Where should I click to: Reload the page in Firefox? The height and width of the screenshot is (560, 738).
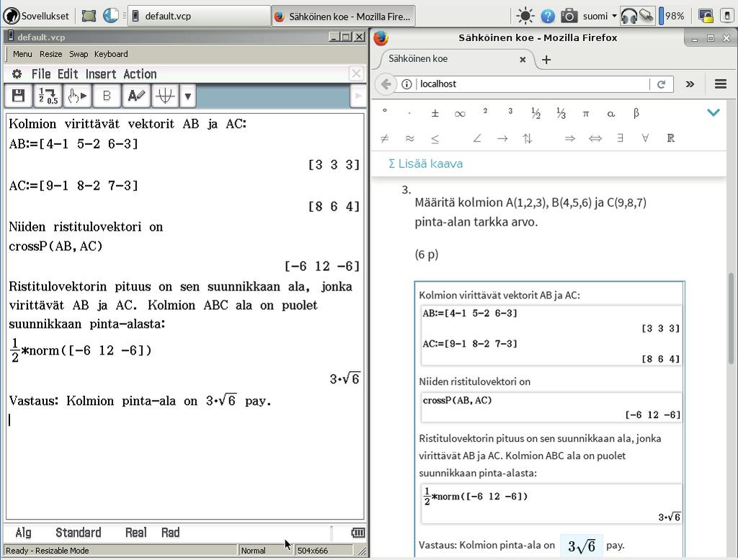662,84
